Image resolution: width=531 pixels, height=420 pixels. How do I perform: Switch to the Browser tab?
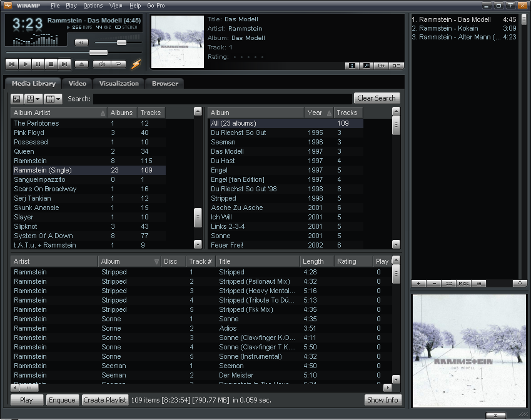[165, 84]
